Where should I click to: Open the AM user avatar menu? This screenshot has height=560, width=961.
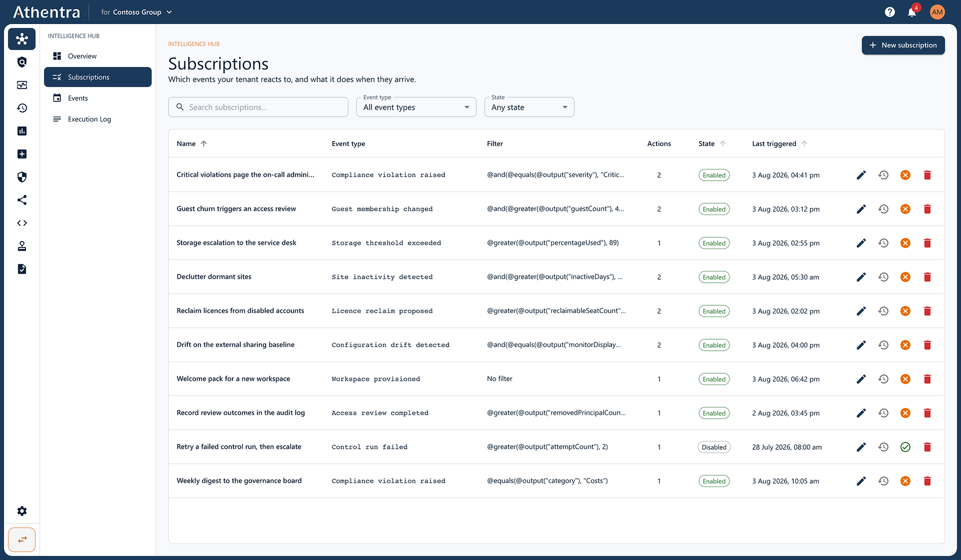pyautogui.click(x=937, y=12)
